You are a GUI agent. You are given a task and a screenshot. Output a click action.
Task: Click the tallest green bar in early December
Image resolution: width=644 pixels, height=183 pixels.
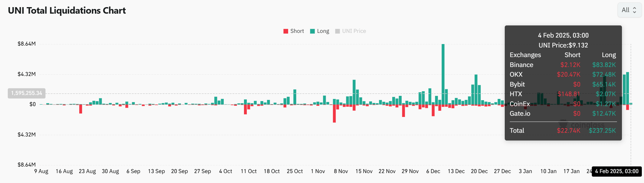[443, 74]
